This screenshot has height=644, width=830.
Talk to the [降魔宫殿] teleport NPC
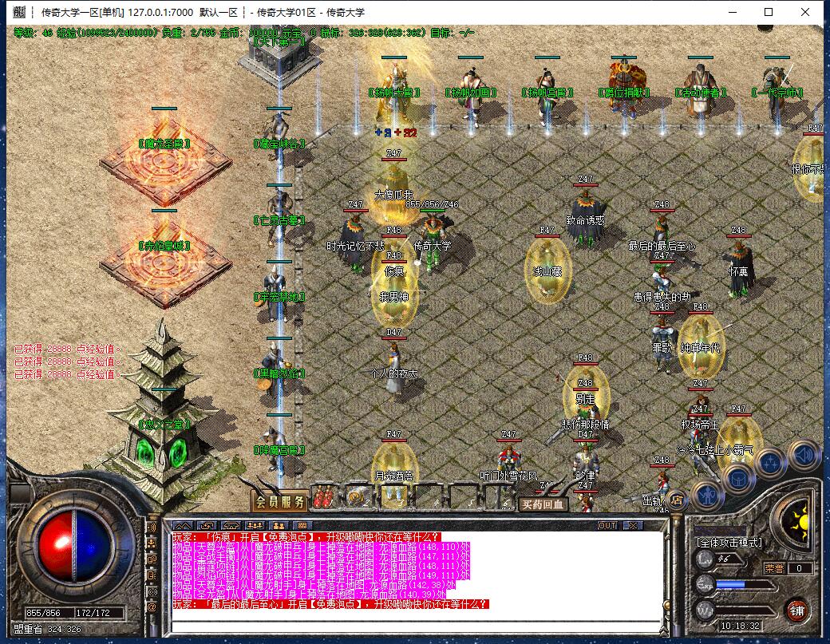click(279, 445)
